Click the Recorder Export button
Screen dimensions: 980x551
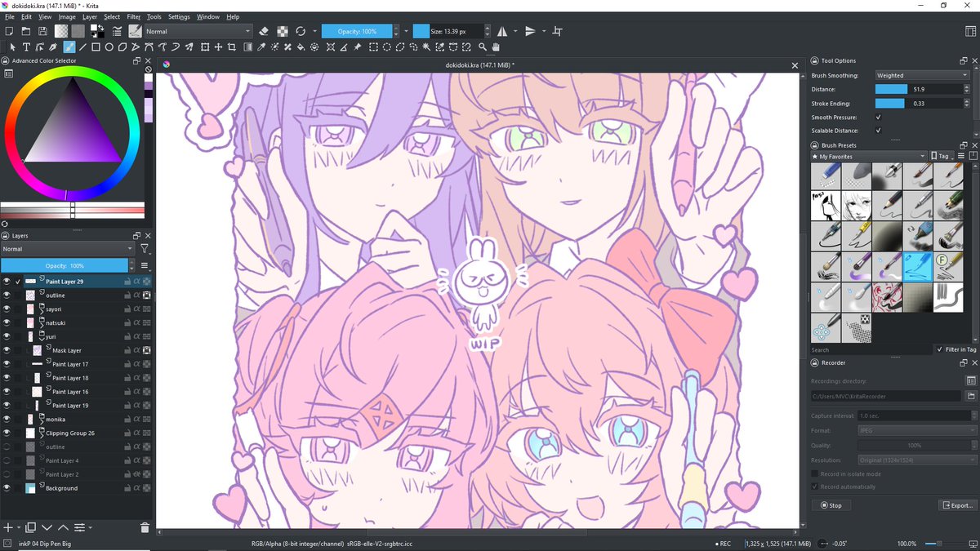point(957,505)
